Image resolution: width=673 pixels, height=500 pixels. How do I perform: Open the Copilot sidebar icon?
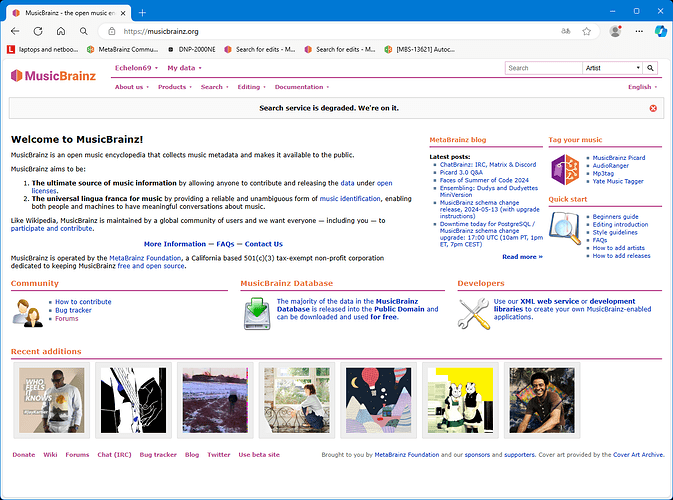[x=661, y=31]
